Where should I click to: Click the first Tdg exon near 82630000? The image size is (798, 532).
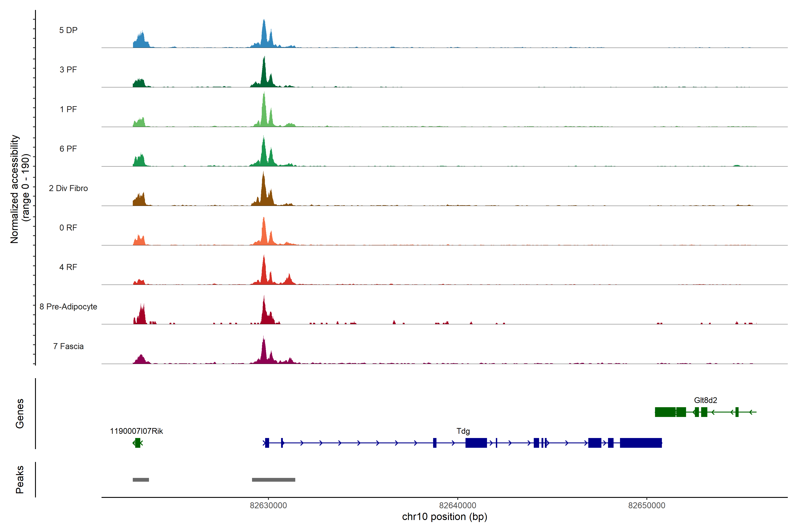pos(267,443)
